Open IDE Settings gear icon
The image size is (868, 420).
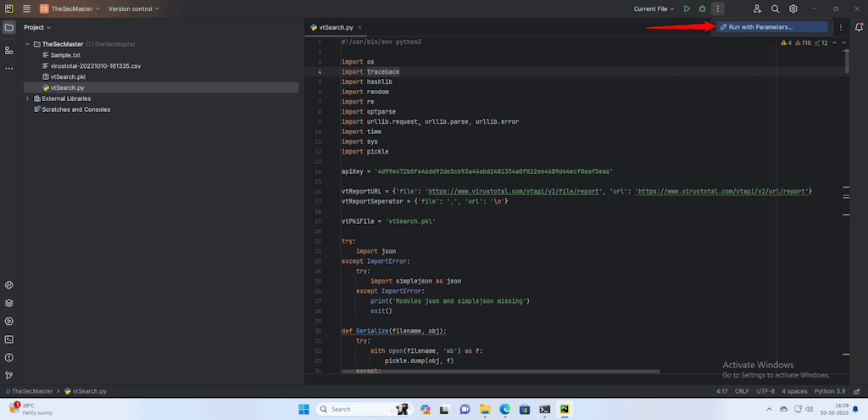[793, 8]
